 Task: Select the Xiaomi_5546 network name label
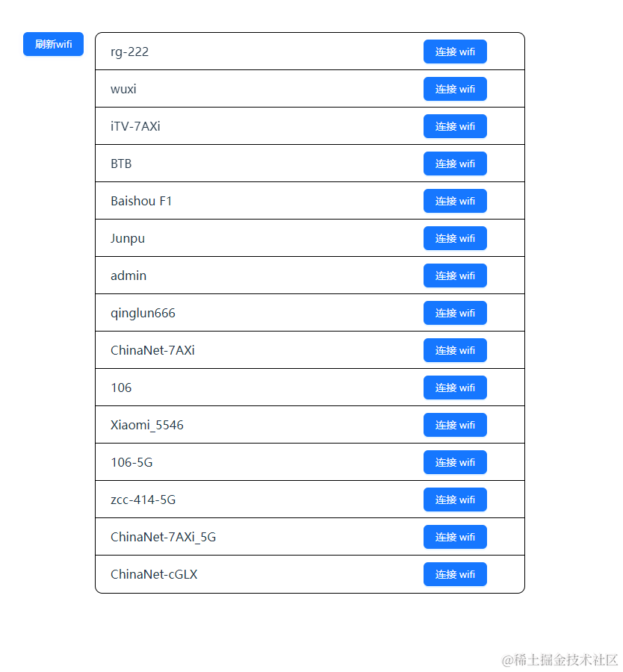point(146,425)
